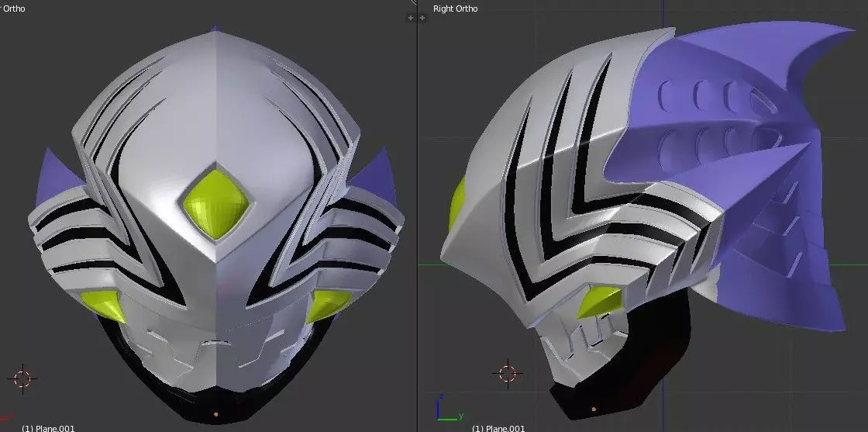Click the Plane.001 object label in Right Ortho viewport
Image resolution: width=868 pixels, height=432 pixels.
(498, 428)
